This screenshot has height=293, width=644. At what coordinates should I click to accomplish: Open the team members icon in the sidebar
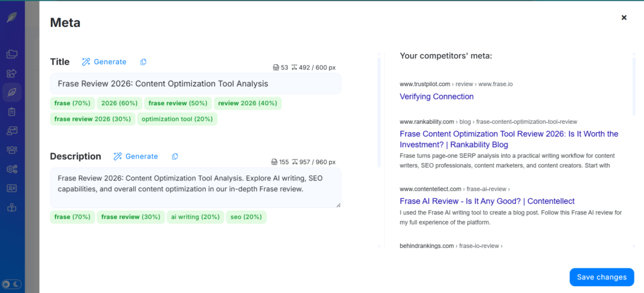(12, 150)
